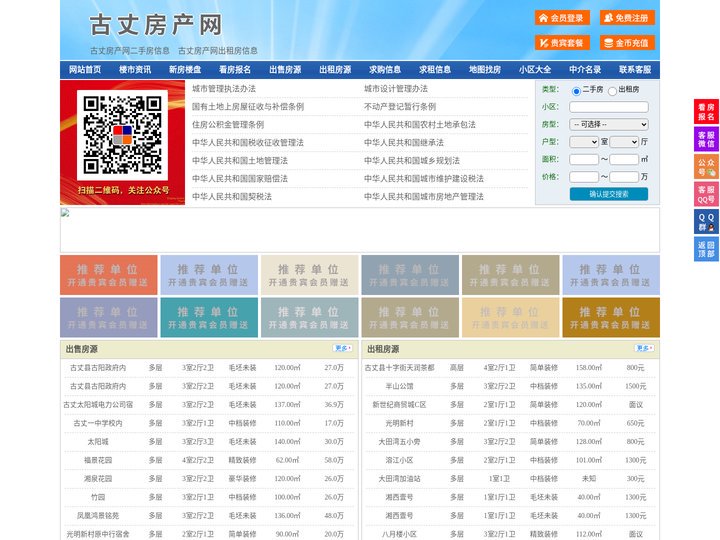The width and height of the screenshot is (720, 540).
Task: Click the orange-red 推荐单位 banner tile
Action: click(x=109, y=275)
